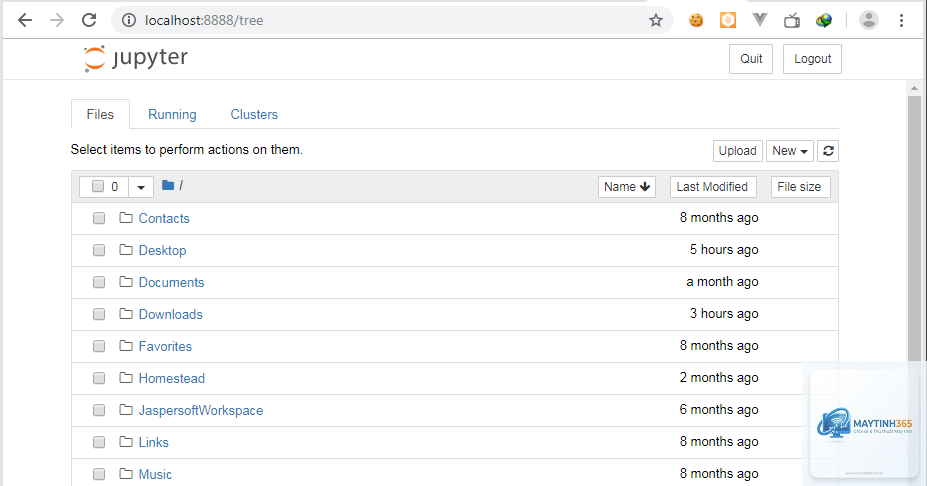Click the Quit button
This screenshot has height=486, width=927.
(x=751, y=59)
